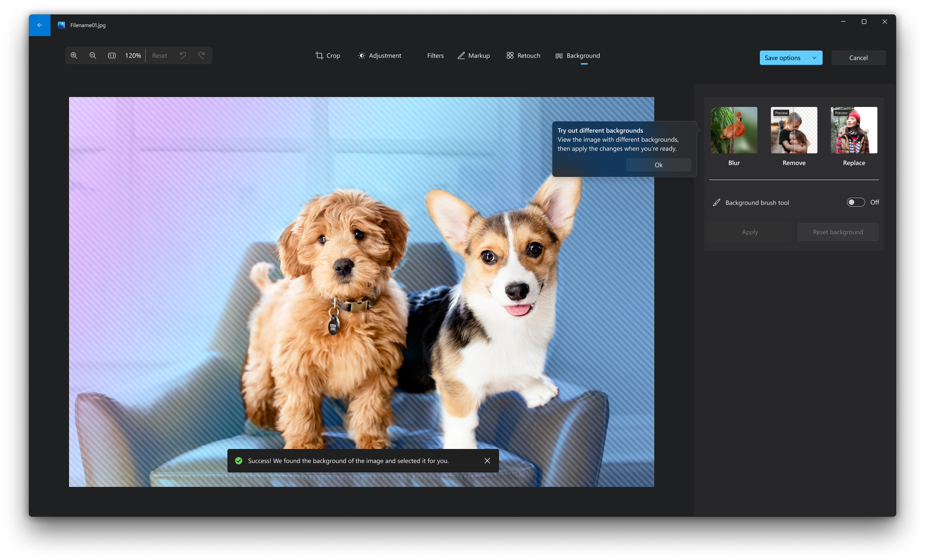Click the Crop tab in toolbar
This screenshot has width=925, height=560.
click(328, 55)
